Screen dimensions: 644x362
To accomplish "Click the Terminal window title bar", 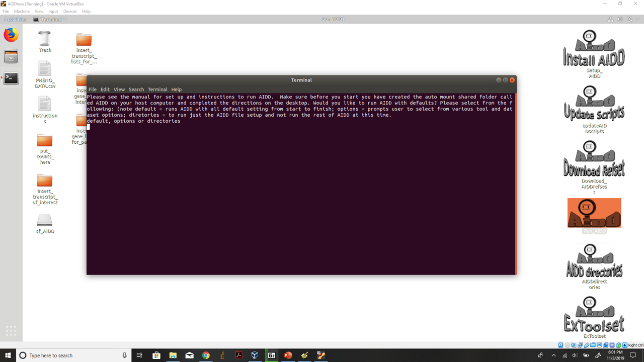I will (301, 80).
